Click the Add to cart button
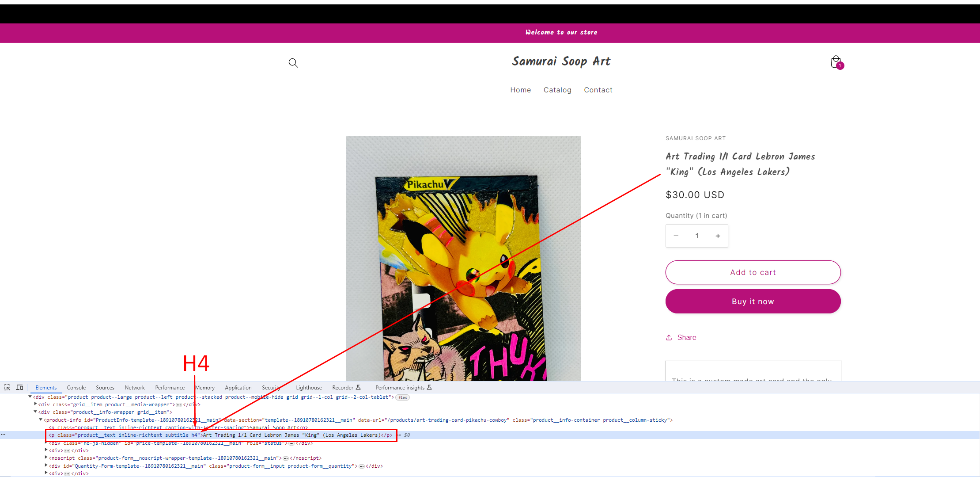Viewport: 980px width, 477px height. tap(753, 272)
